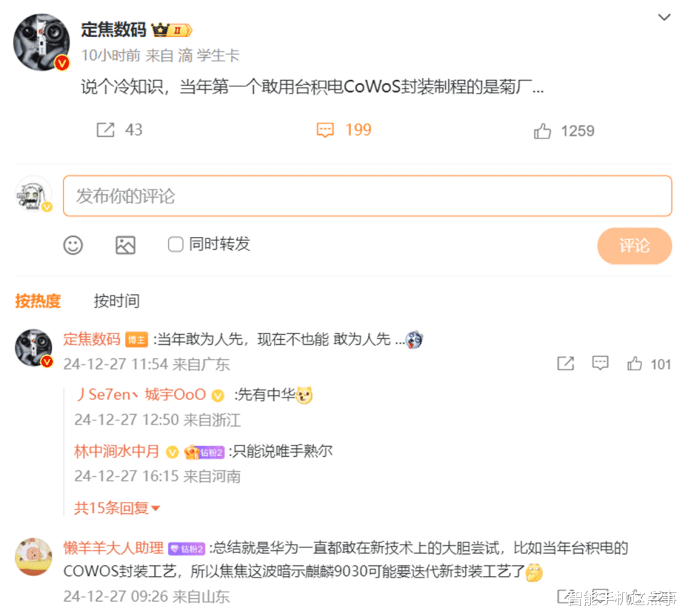Open the post author's avatar thumbnail
The width and height of the screenshot is (685, 616).
41,42
